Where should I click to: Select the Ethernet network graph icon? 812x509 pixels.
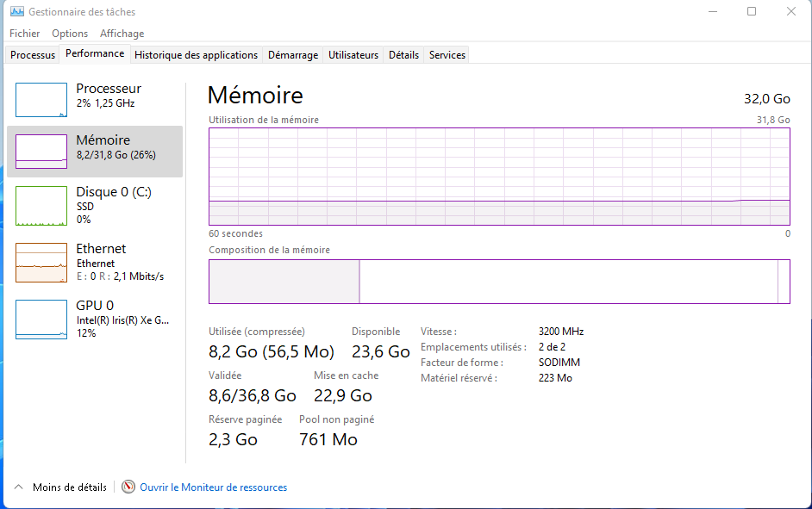coord(41,263)
